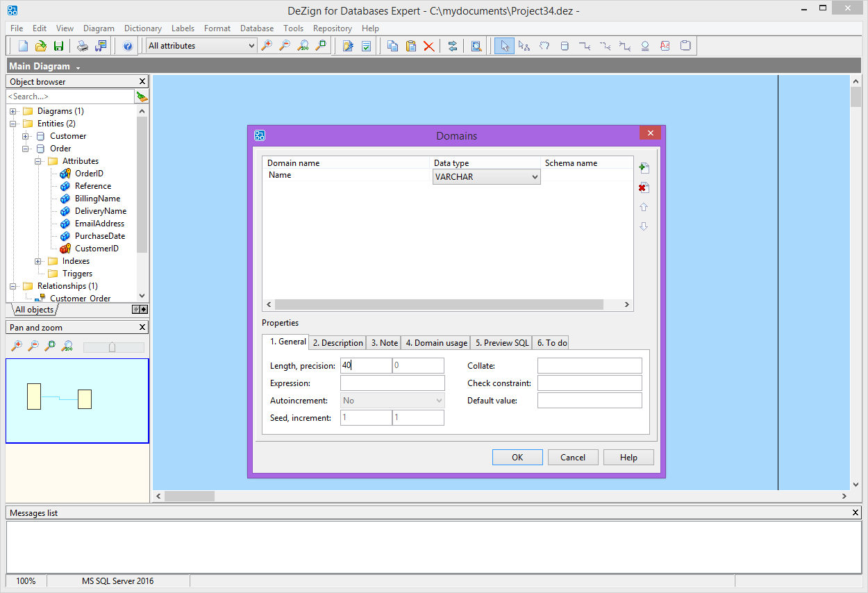Click Zoom 100 icon in Pan and zoom panel

pos(67,346)
